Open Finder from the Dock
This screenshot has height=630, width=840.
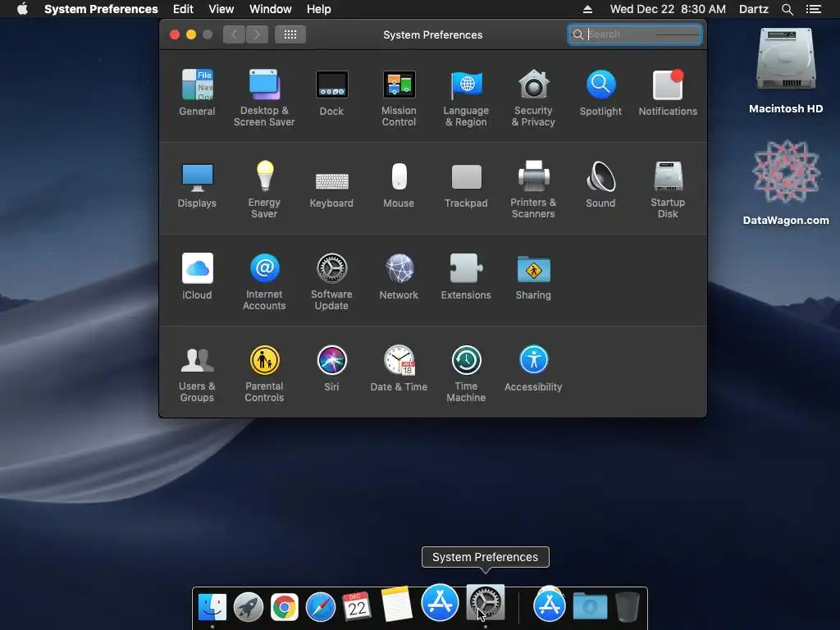point(212,608)
